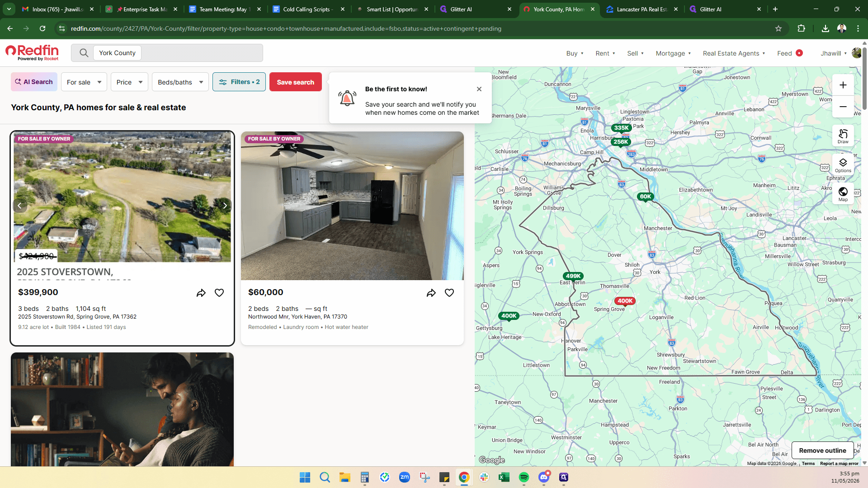Open Excel from the taskbar

click(x=504, y=477)
